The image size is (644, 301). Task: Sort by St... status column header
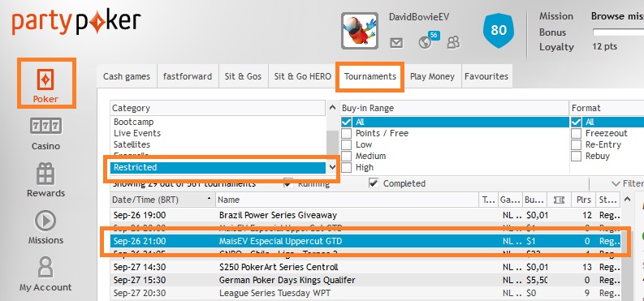[607, 200]
